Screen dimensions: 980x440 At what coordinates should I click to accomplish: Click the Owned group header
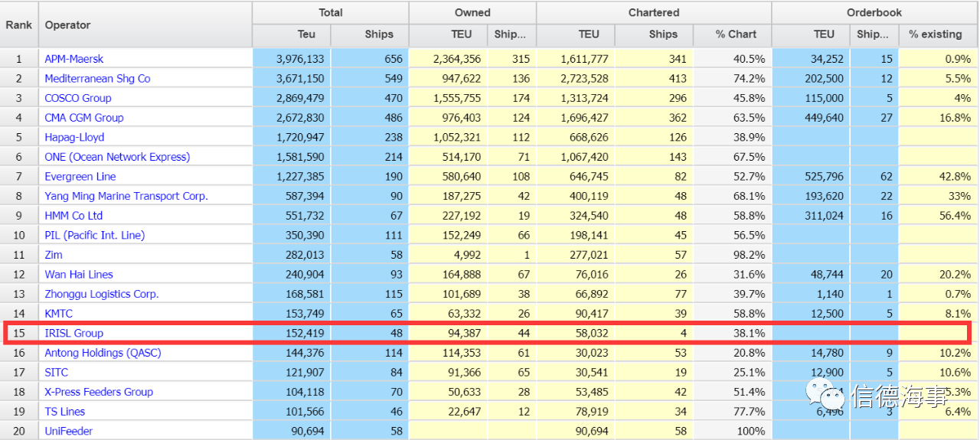pos(473,13)
